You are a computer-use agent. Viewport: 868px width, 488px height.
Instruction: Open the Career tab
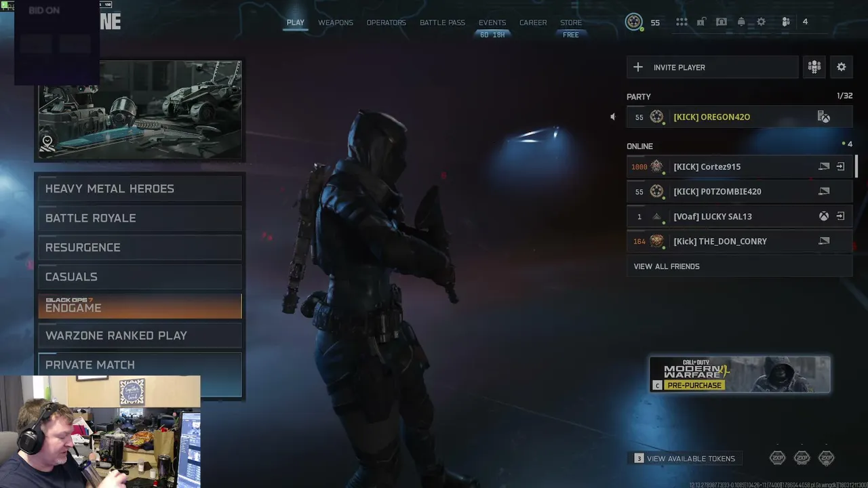point(533,22)
